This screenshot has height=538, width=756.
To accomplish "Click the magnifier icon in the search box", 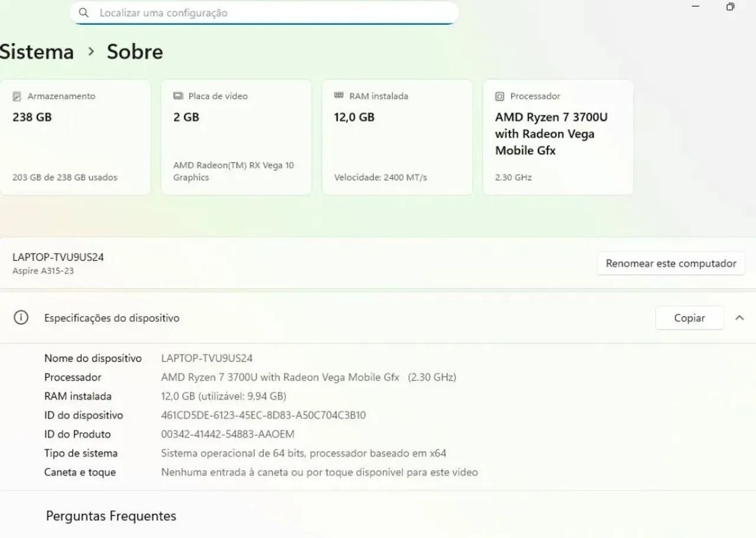I will click(84, 12).
